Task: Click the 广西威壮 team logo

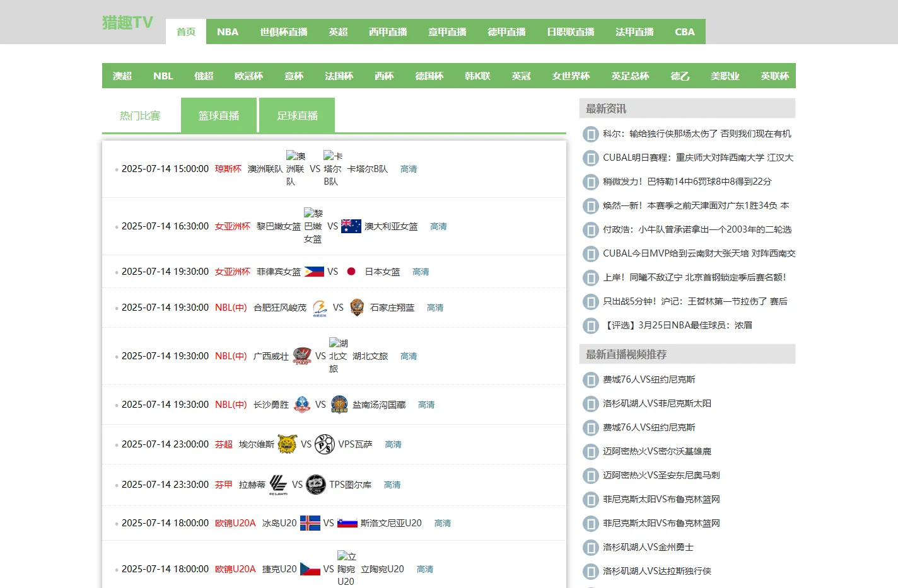Action: (302, 356)
